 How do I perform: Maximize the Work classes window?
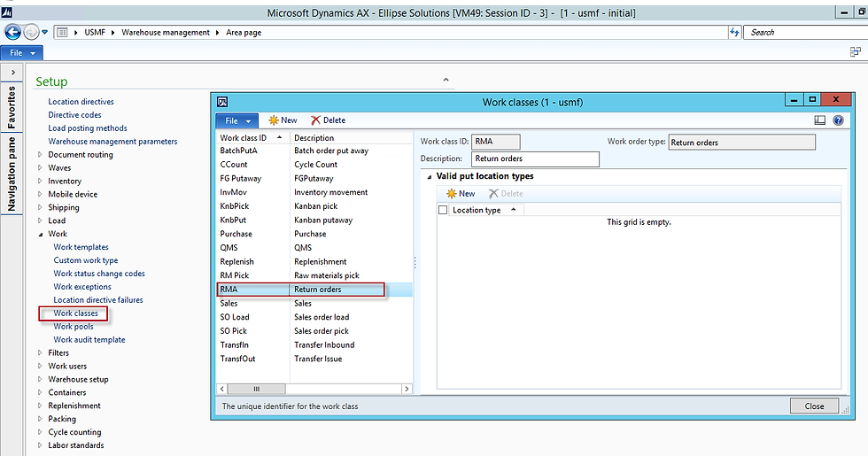812,99
